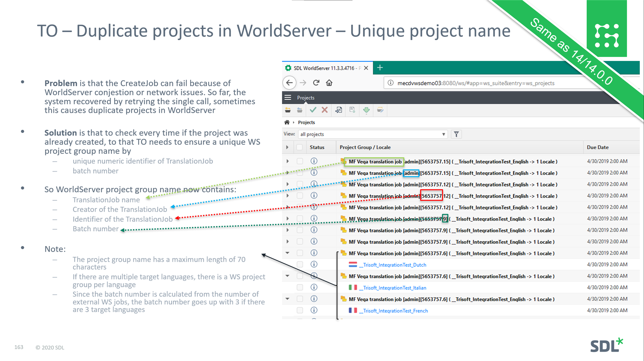Screen dimensions: 644x361
Task: Reload the WorldServer page
Action: [316, 83]
